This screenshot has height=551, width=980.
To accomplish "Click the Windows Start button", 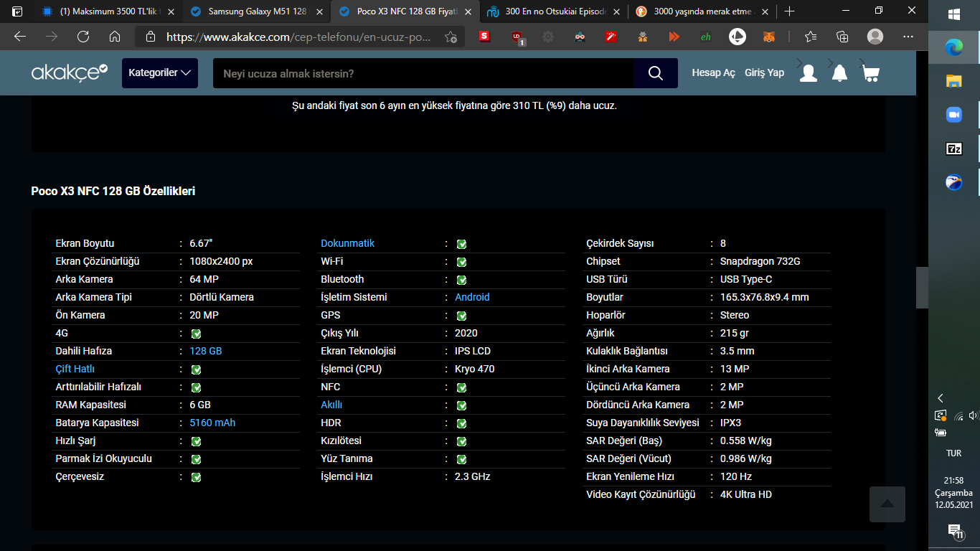I will pyautogui.click(x=953, y=14).
